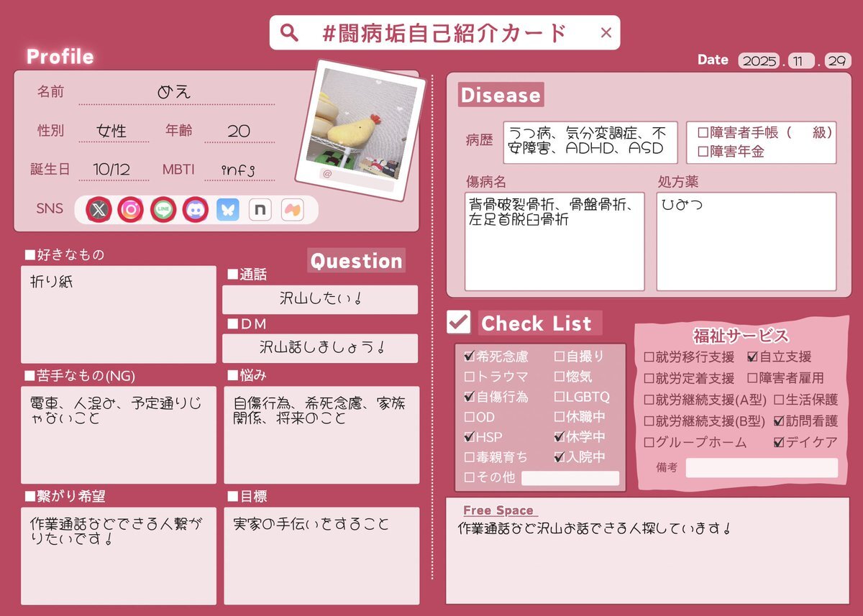Click the 繋がり希望 text box
This screenshot has width=863, height=616.
coord(119,556)
